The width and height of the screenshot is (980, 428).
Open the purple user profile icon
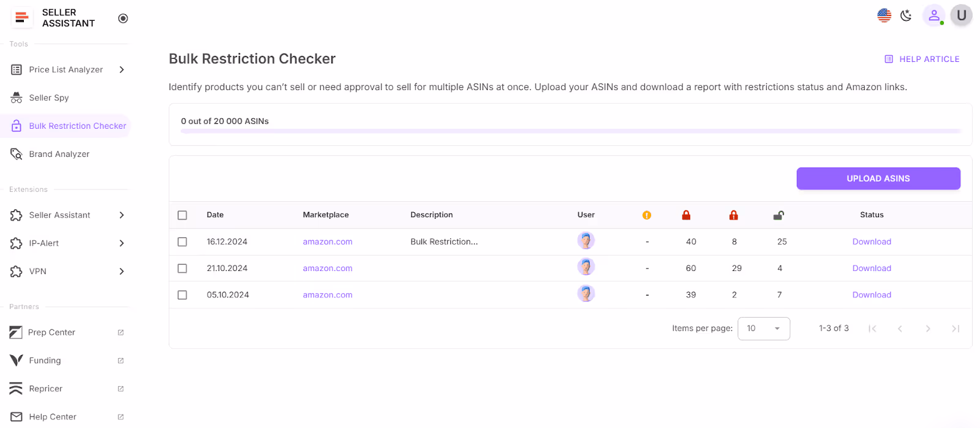[934, 15]
